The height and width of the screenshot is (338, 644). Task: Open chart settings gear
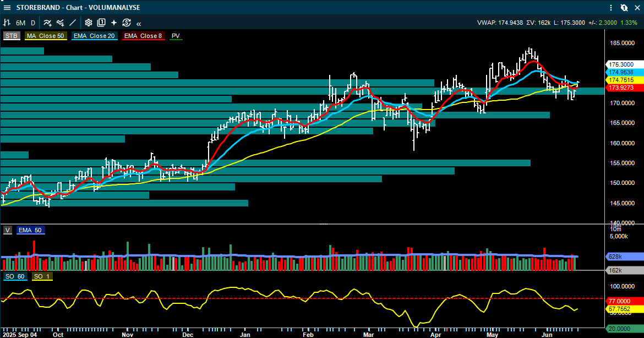click(x=88, y=23)
